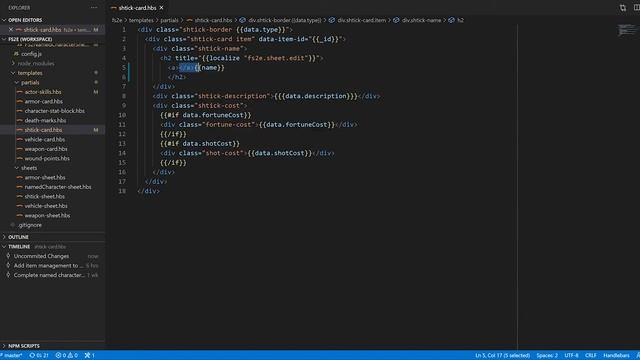640x360 pixels.
Task: Change language mode Handlebars
Action: tap(616, 356)
